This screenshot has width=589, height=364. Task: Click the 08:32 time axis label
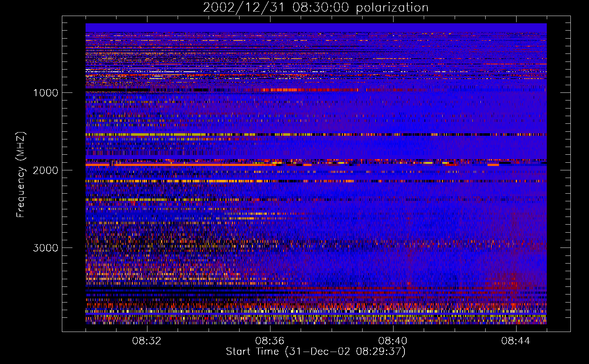click(x=147, y=341)
